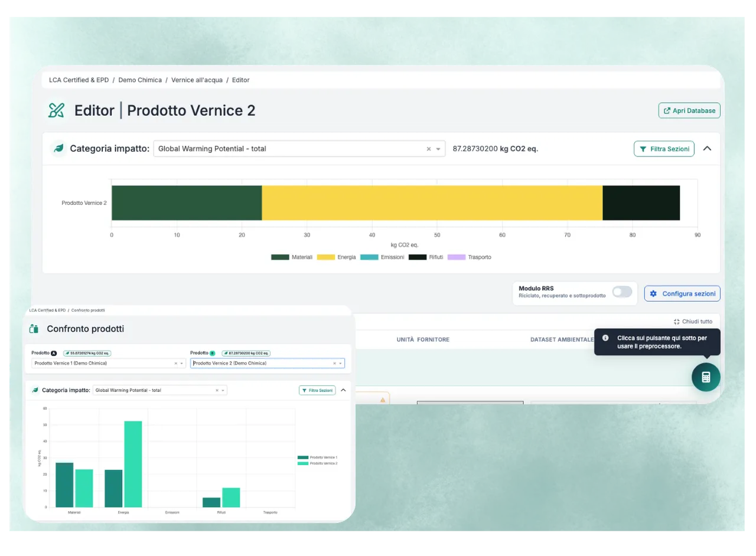Open LCA Certified & EPD breadcrumb in Editor
The width and height of the screenshot is (756, 556).
point(79,80)
